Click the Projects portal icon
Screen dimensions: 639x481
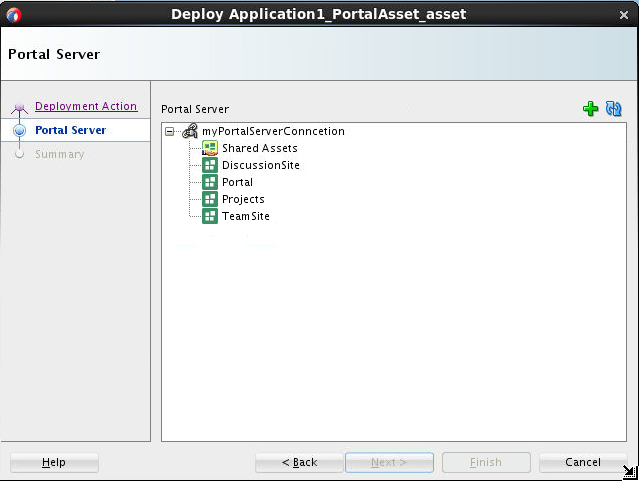click(x=210, y=199)
